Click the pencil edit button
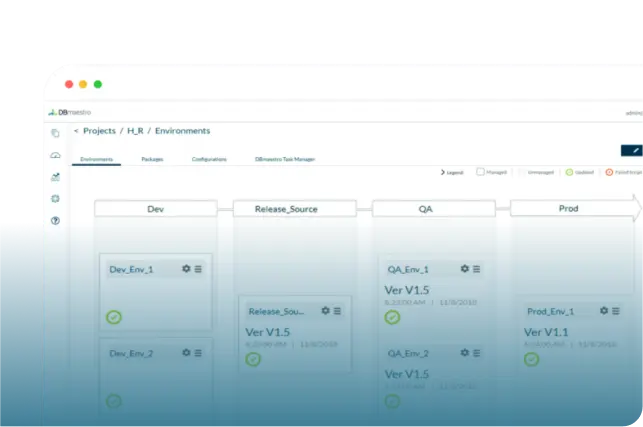643x427 pixels. [x=632, y=151]
